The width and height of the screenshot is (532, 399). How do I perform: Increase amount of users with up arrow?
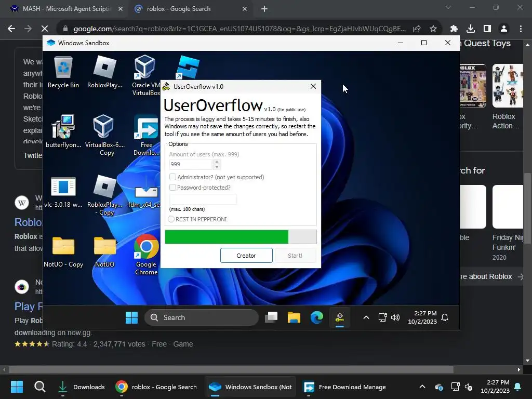coord(217,162)
